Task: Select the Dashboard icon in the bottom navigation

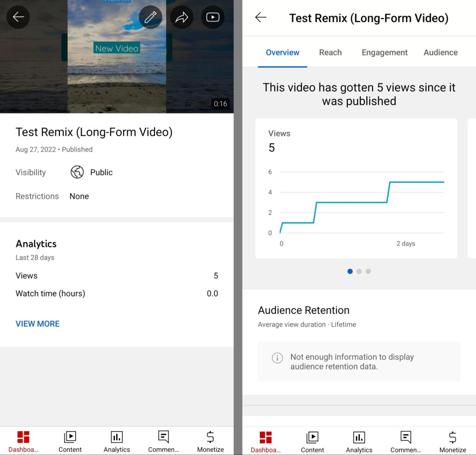Action: click(x=23, y=440)
